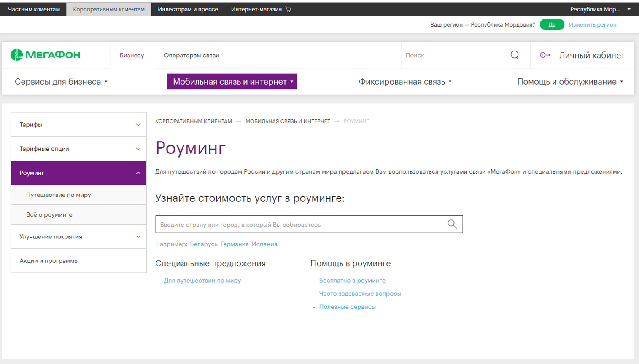
Task: Open the Фиксированная связь menu
Action: tap(405, 82)
